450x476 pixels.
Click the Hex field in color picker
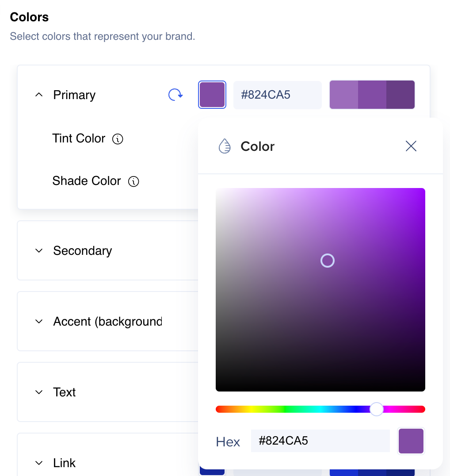[320, 441]
